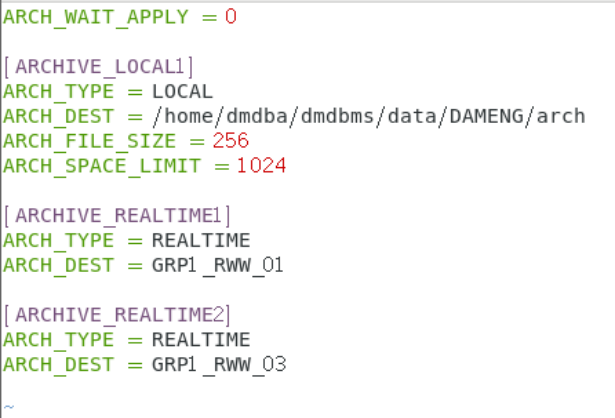Click REALTIME value under ARCHIVE_REALTIME2
The height and width of the screenshot is (418, 615).
tap(201, 340)
